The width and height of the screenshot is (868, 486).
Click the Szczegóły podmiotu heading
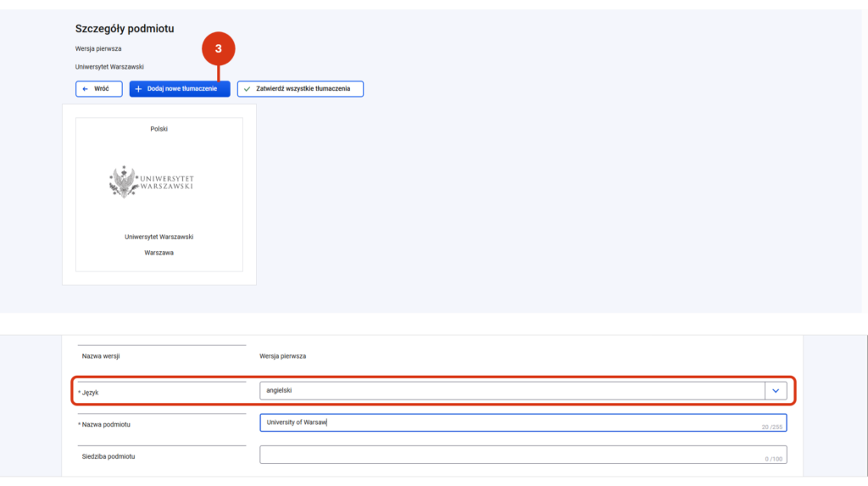125,29
